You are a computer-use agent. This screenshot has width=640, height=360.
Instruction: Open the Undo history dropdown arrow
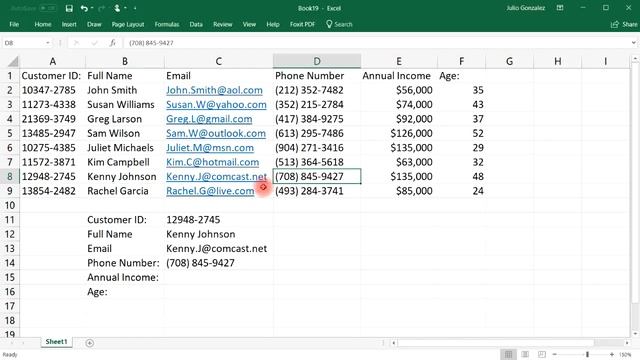point(92,8)
